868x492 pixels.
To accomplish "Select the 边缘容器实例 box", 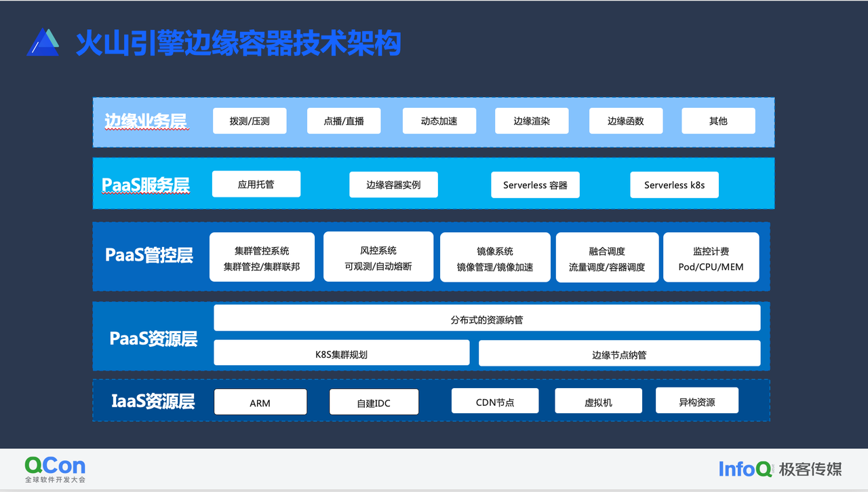I will click(x=394, y=185).
